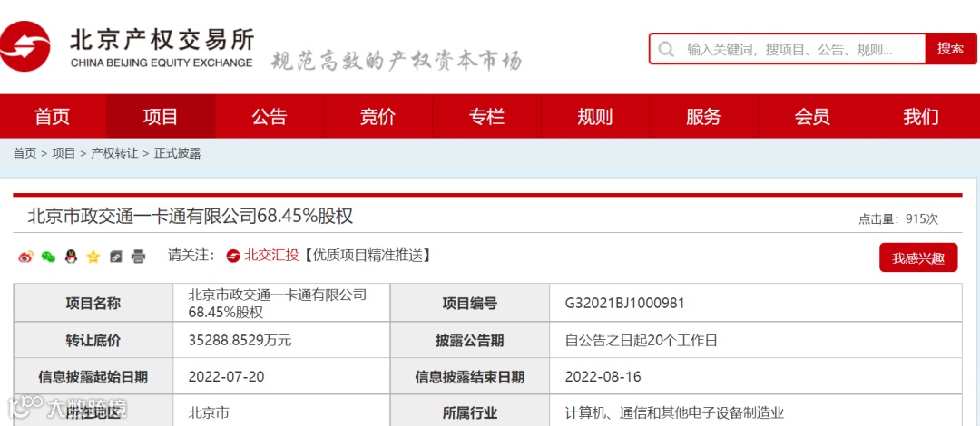Click the 规范高效的产权资本市场 slogan
The width and height of the screenshot is (980, 426).
[396, 61]
